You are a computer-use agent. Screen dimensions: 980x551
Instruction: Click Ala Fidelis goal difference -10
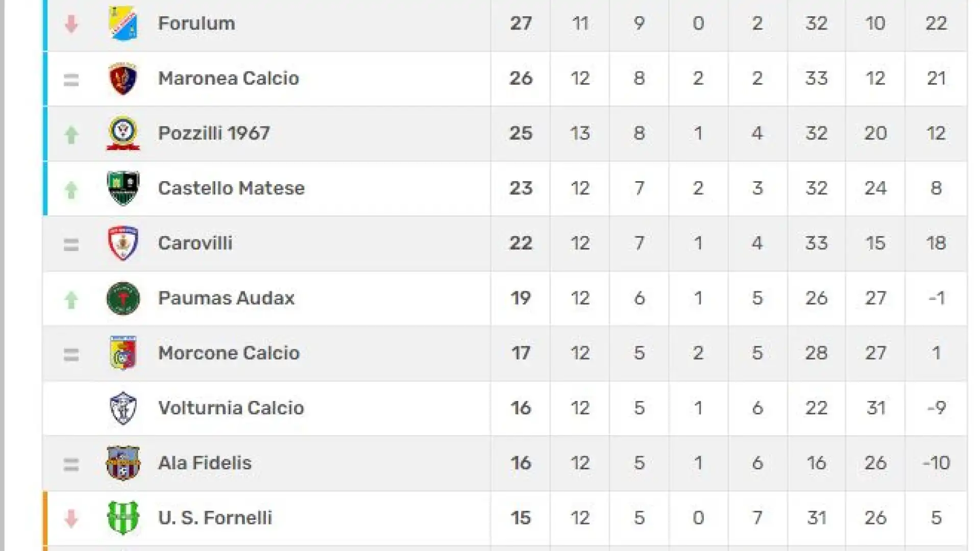[936, 463]
